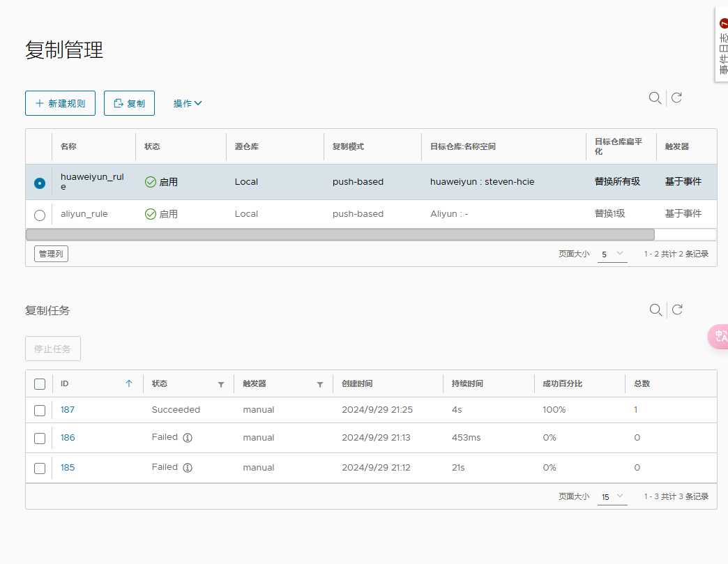Check the box for task 185
728x564 pixels.
pyautogui.click(x=40, y=468)
